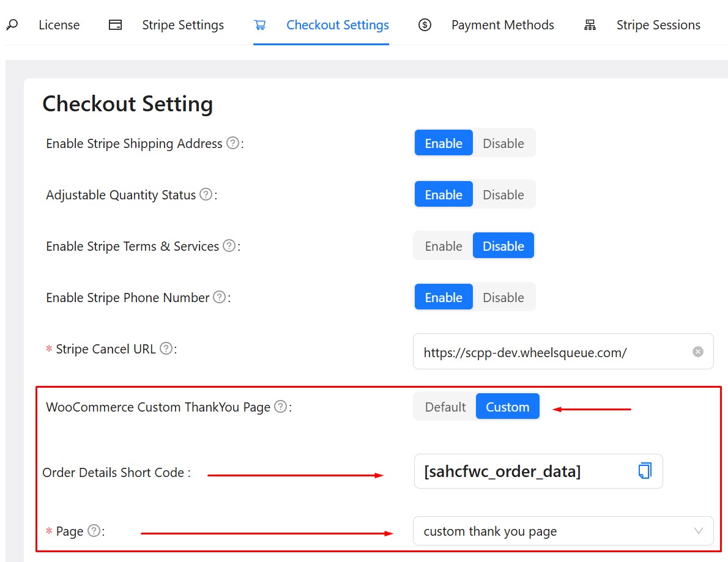728x562 pixels.
Task: Go to the Stripe Sessions tab
Action: (x=658, y=25)
